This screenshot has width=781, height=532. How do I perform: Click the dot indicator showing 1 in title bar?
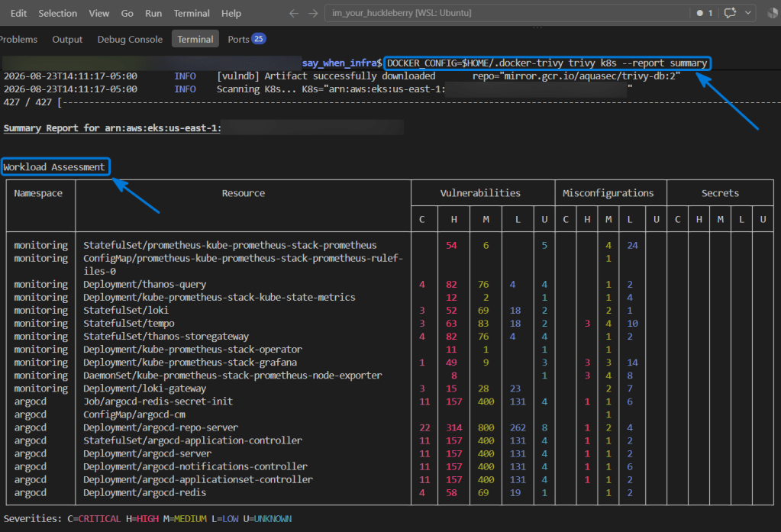point(705,13)
